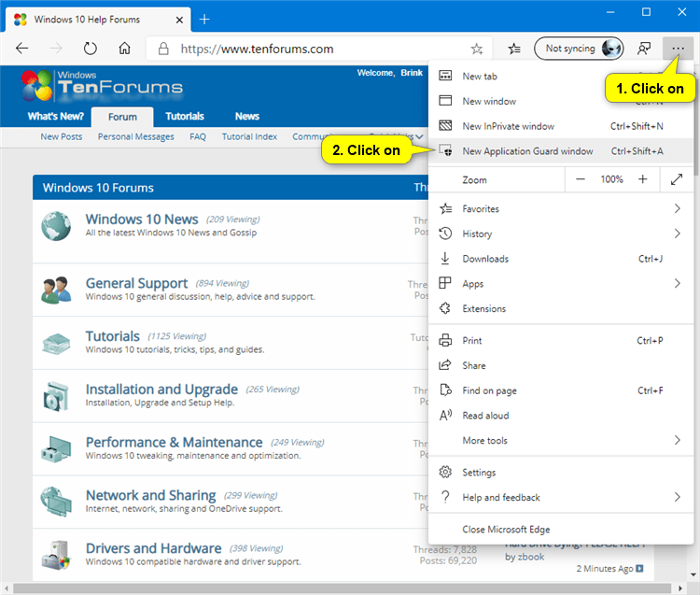The image size is (700, 595).
Task: Select Find on page
Action: pyautogui.click(x=561, y=390)
